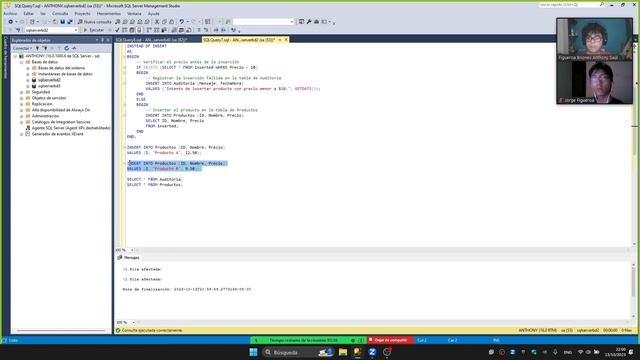Image resolution: width=640 pixels, height=360 pixels.
Task: Switch to the first SQLQuery tab on sqlserverbd3
Action: (151, 40)
